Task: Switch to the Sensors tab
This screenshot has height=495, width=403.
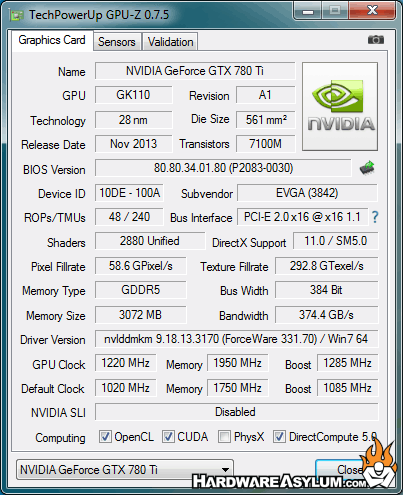Action: (117, 42)
